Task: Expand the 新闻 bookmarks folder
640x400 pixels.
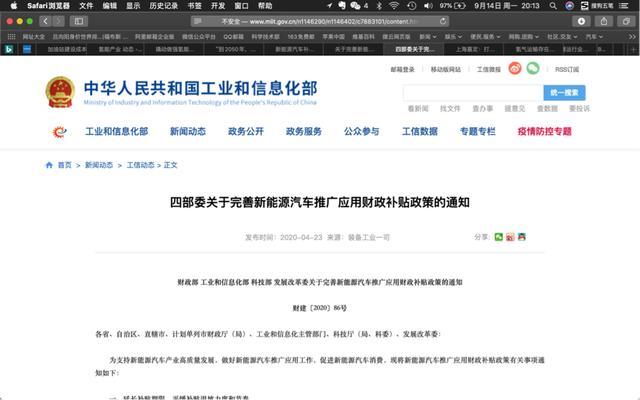Action: coord(427,37)
